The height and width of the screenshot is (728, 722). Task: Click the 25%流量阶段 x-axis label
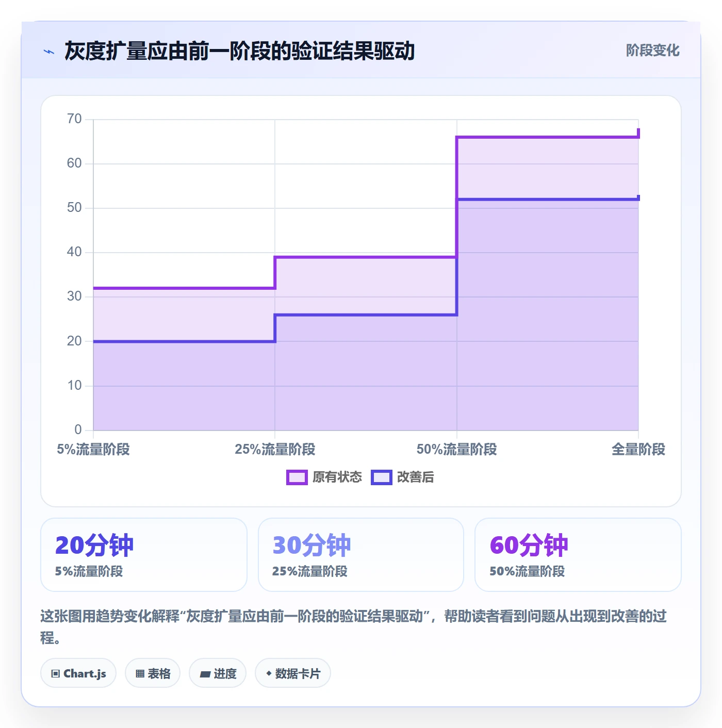pyautogui.click(x=275, y=450)
